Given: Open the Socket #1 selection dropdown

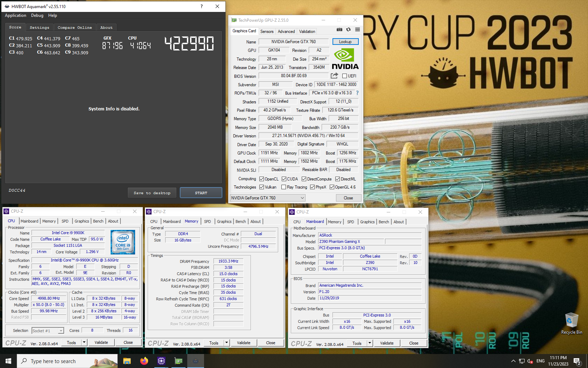Looking at the screenshot, I should click(x=48, y=330).
